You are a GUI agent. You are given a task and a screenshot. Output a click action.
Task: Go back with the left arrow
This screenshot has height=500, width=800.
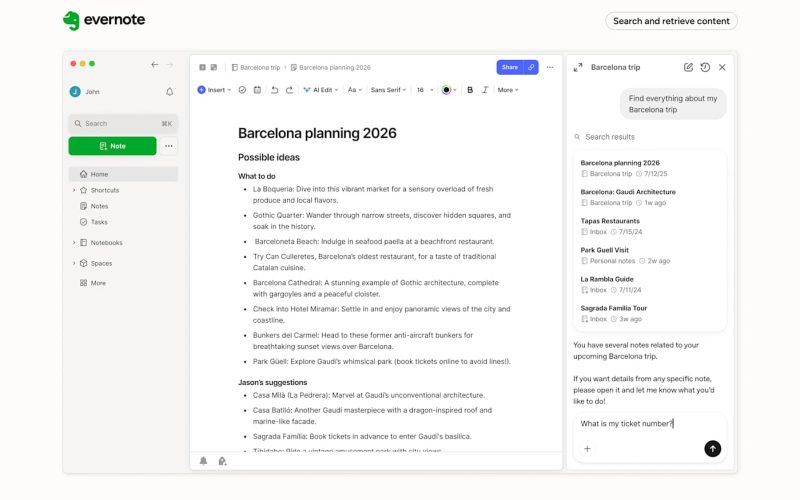(155, 64)
